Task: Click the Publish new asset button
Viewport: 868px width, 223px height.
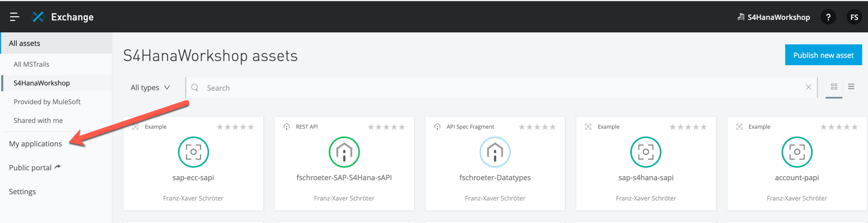Action: [823, 55]
